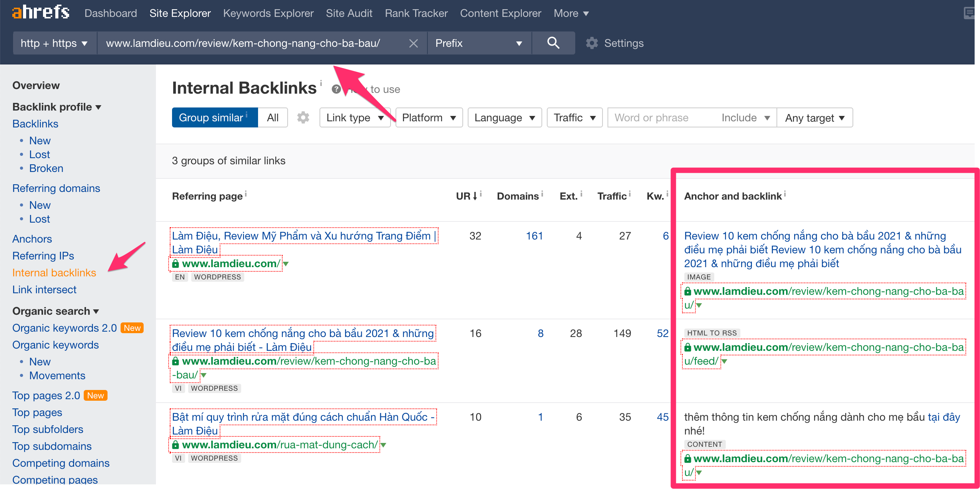Click green arrow after feed backlink URL
Viewport: 980px width, 489px height.
tap(724, 361)
